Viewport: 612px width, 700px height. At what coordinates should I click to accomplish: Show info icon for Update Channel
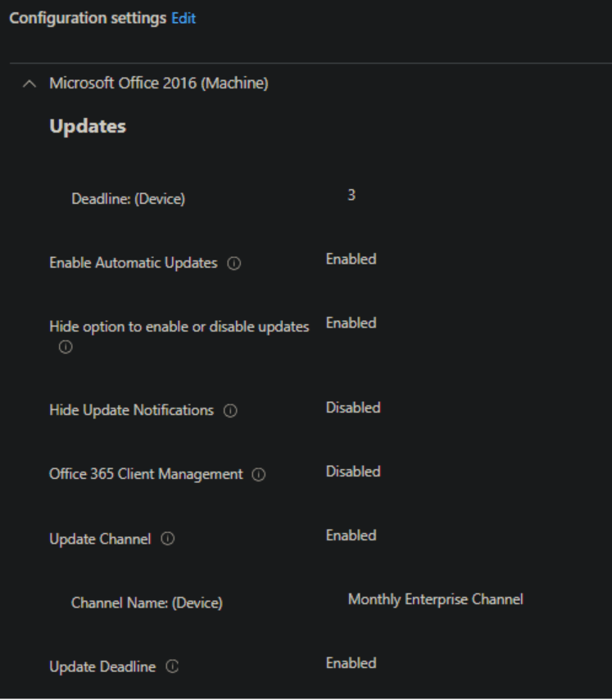pos(167,539)
